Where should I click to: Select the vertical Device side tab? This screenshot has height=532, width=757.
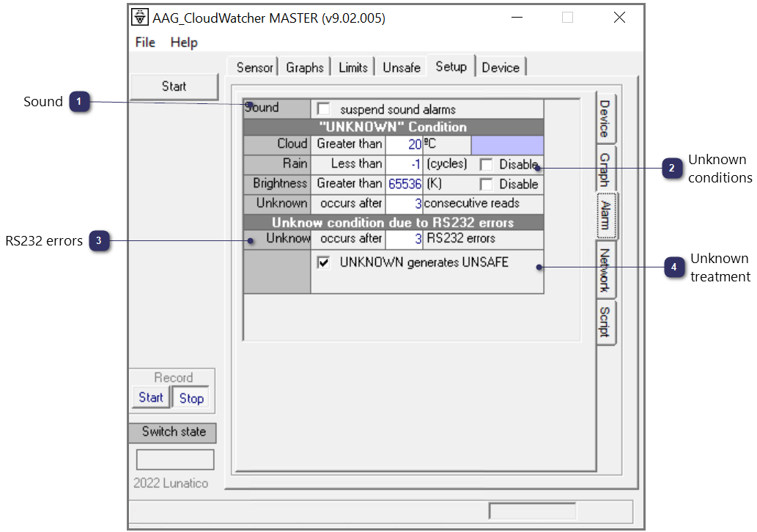(605, 118)
